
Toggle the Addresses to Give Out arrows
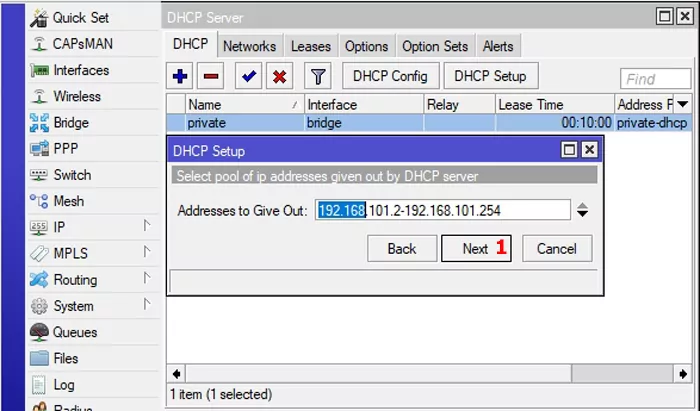point(583,210)
